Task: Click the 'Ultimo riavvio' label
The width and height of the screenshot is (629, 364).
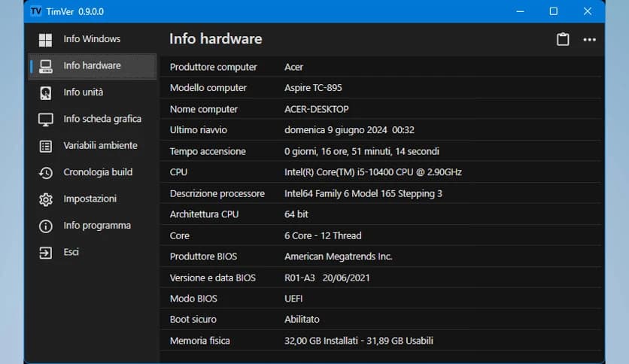Action: tap(198, 130)
